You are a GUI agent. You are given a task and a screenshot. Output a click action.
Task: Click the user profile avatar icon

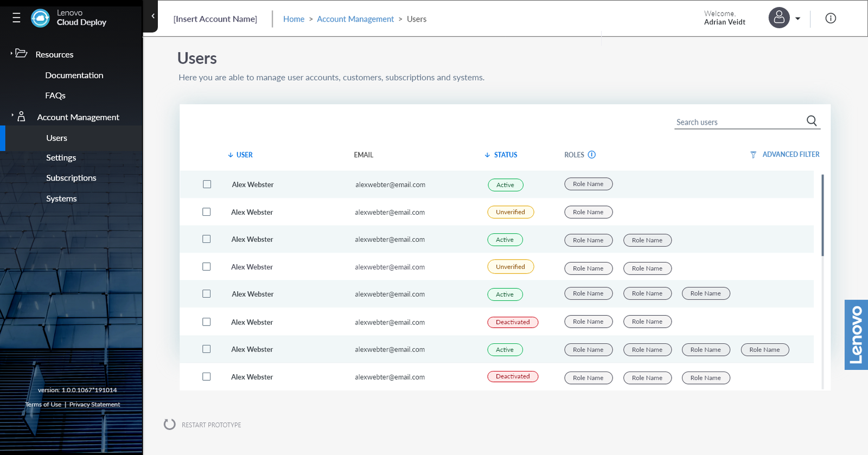point(778,18)
